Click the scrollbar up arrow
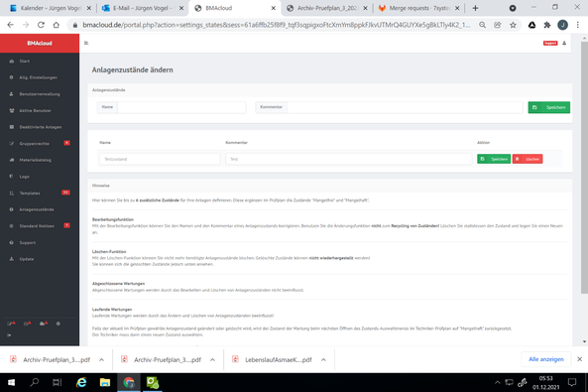Image resolution: width=588 pixels, height=392 pixels. pos(584,38)
